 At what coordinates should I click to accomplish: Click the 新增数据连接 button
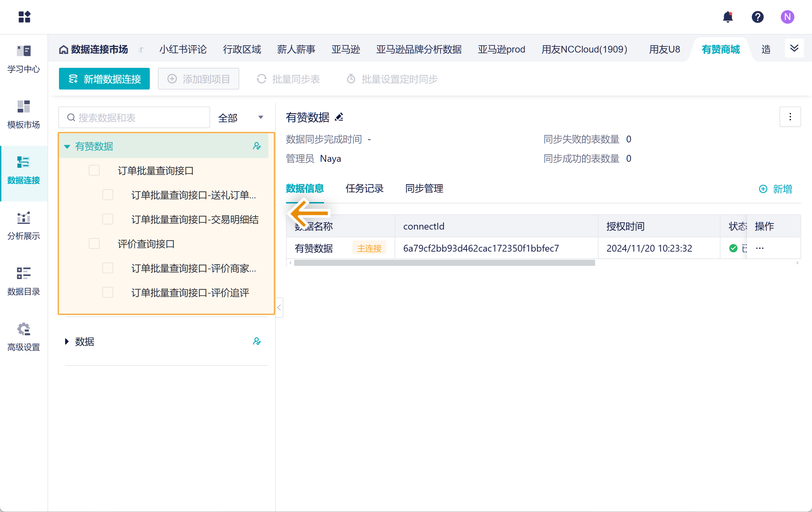104,79
